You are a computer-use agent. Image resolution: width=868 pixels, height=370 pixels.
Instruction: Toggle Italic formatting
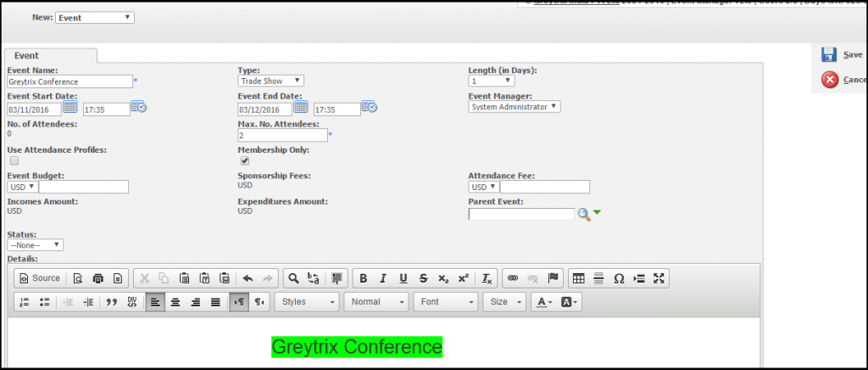[383, 278]
